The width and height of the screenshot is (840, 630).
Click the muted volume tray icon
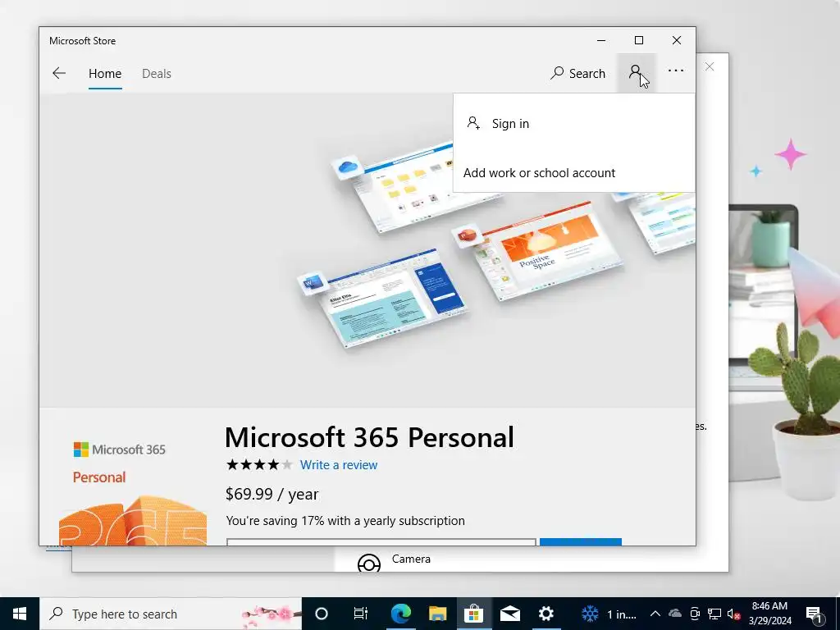point(733,614)
